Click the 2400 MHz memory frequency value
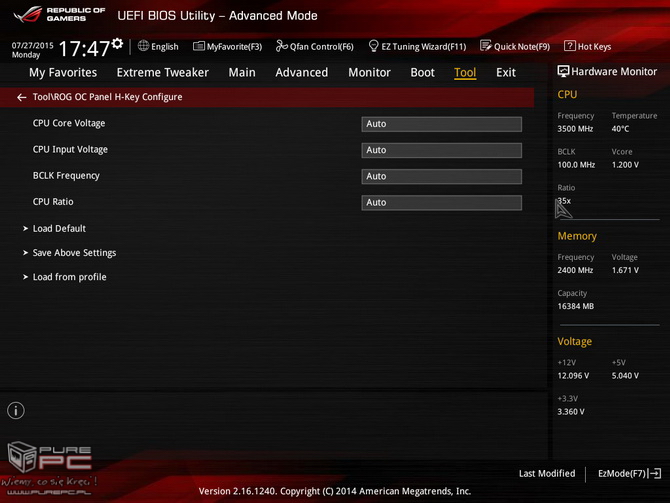 point(575,270)
